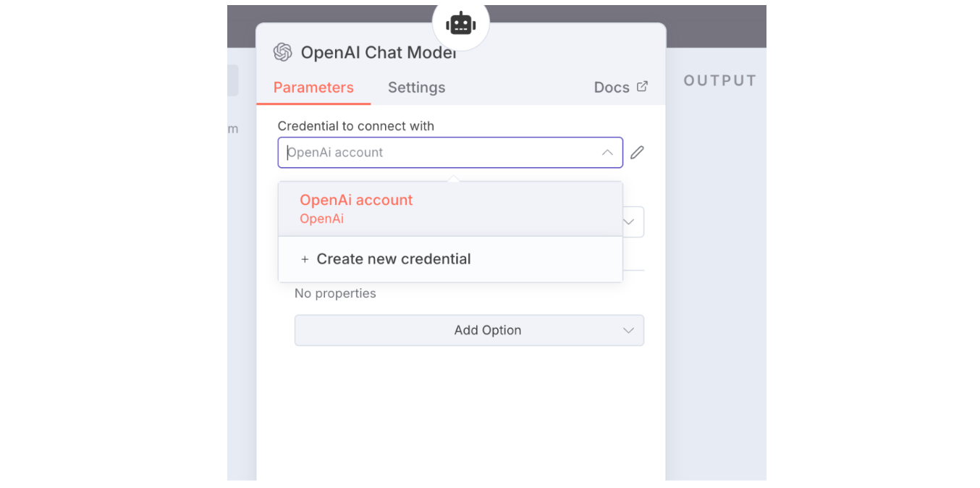Open the Docs link
Screen dimensions: 980x488
[x=612, y=88]
